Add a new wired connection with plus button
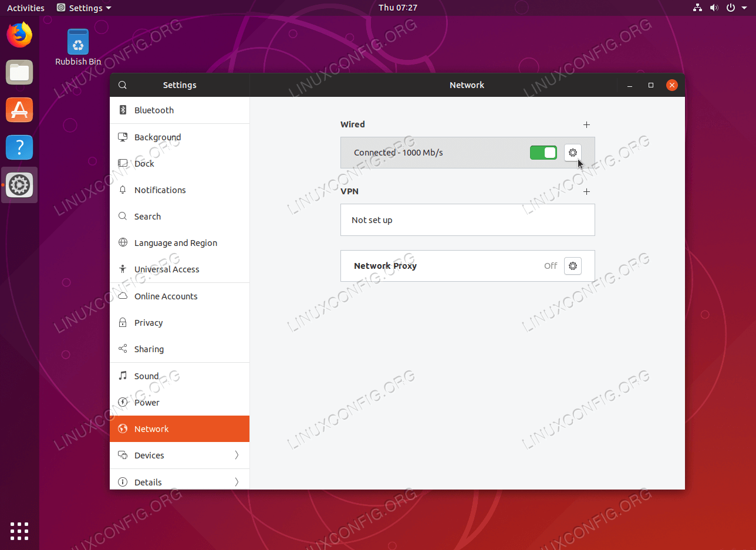This screenshot has width=756, height=550. (586, 124)
